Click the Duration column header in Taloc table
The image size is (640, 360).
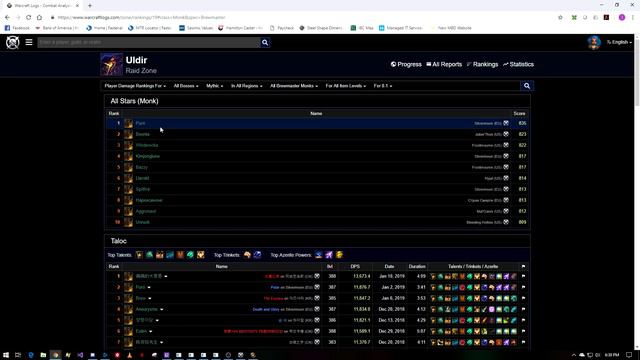(417, 267)
